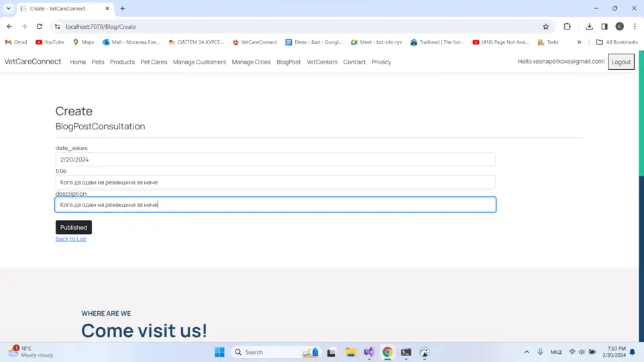The image size is (644, 362).
Task: Open File Explorer from the taskbar
Action: [350, 352]
